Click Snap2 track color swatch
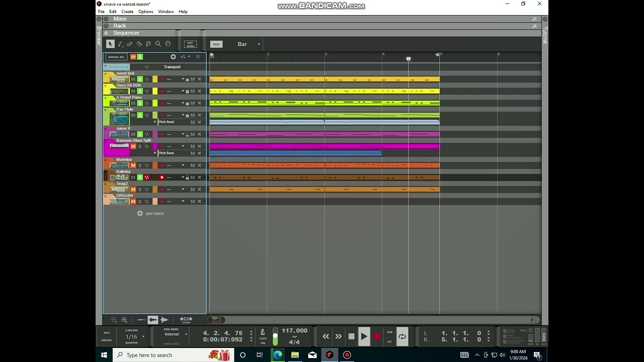The image size is (644, 362). click(155, 190)
